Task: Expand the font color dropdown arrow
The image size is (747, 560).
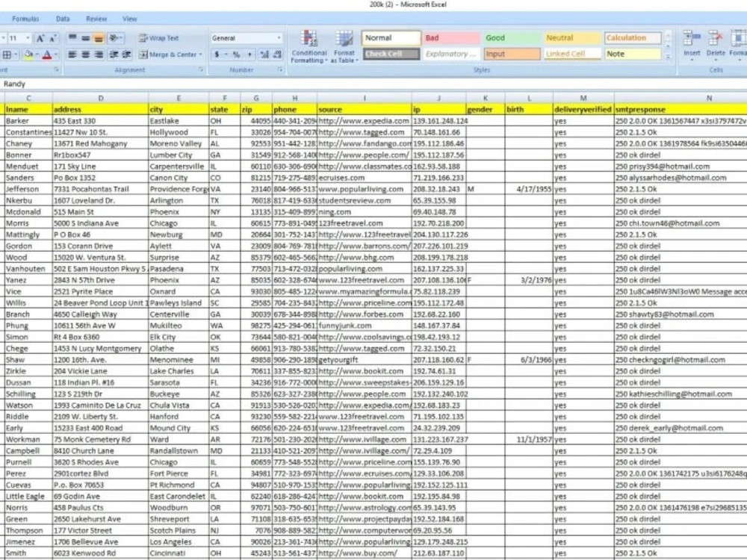Action: coord(55,55)
